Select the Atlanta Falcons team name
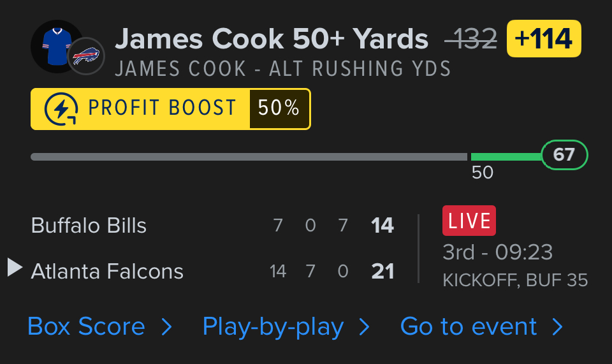Screen dimensions: 612x364 point(107,272)
